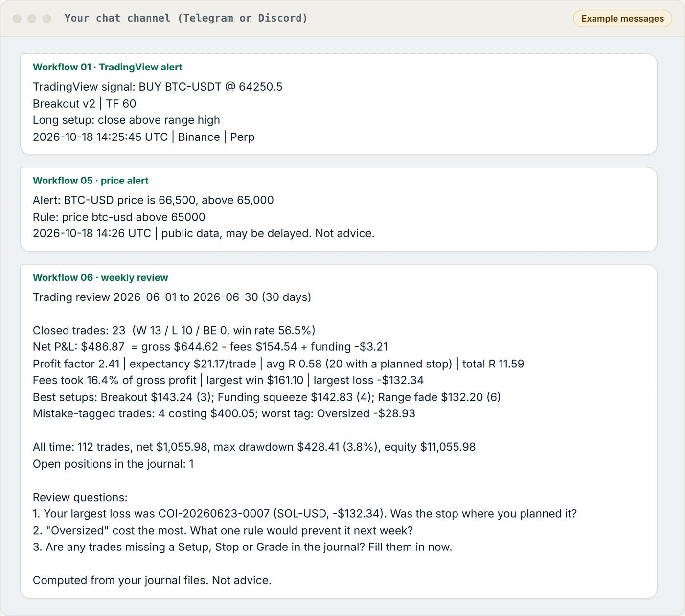Select the line "TradingView signal: BUY BTC-USDT @ 64250.5"
This screenshot has height=616, width=685.
click(x=158, y=87)
